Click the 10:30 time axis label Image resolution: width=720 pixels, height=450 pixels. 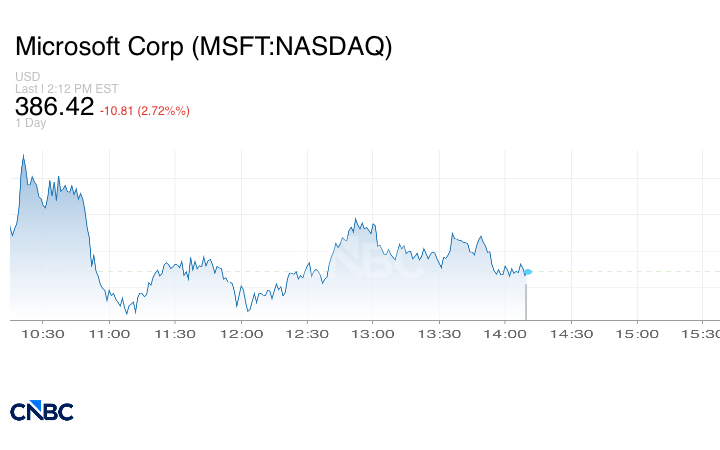point(44,334)
